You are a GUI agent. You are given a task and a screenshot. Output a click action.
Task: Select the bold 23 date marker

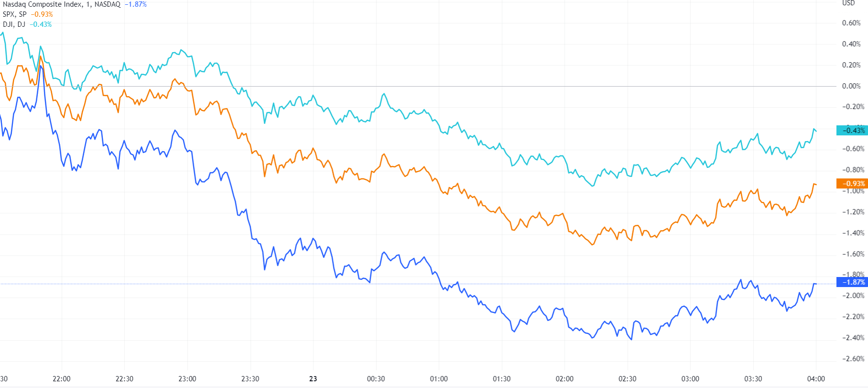point(313,379)
